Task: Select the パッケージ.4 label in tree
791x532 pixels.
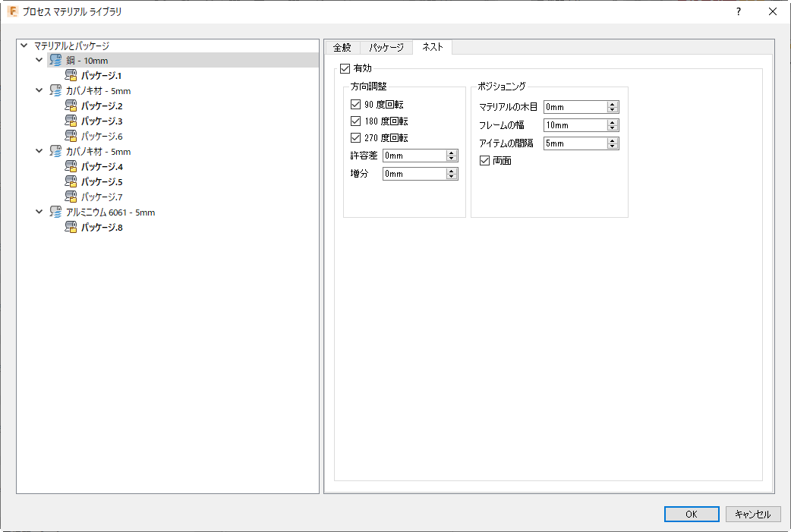Action: pyautogui.click(x=102, y=166)
